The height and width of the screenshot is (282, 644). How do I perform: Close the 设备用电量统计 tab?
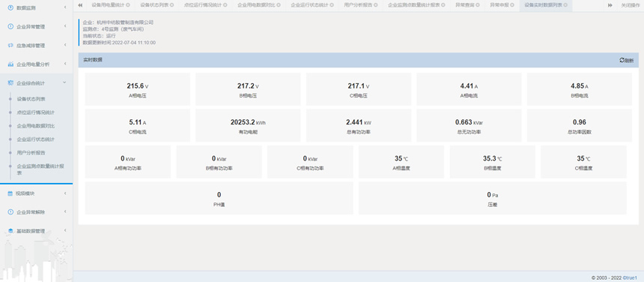128,5
